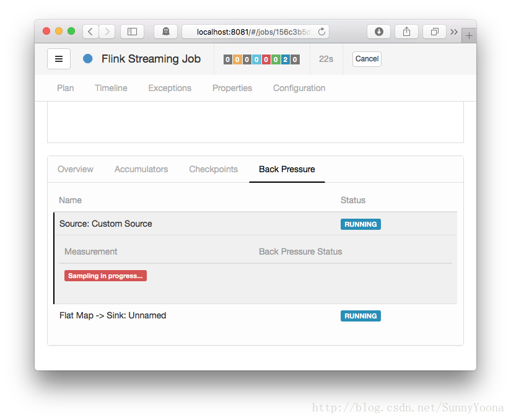Open the Checkpoints subtab
The width and height of the screenshot is (511, 420).
214,169
